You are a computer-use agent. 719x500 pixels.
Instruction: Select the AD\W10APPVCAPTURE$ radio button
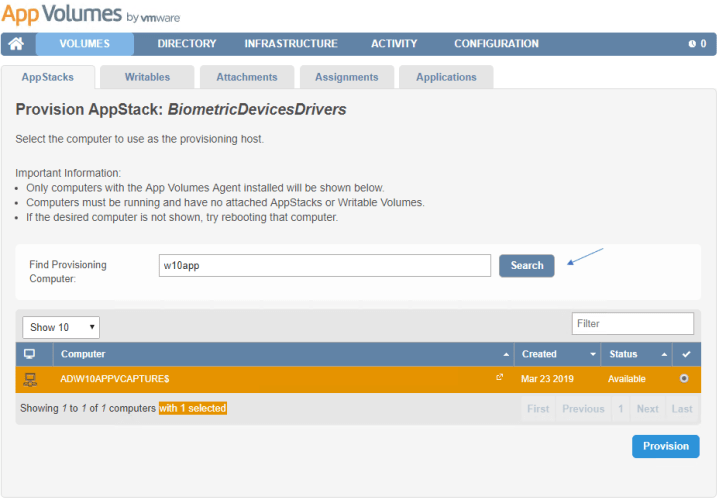(684, 379)
